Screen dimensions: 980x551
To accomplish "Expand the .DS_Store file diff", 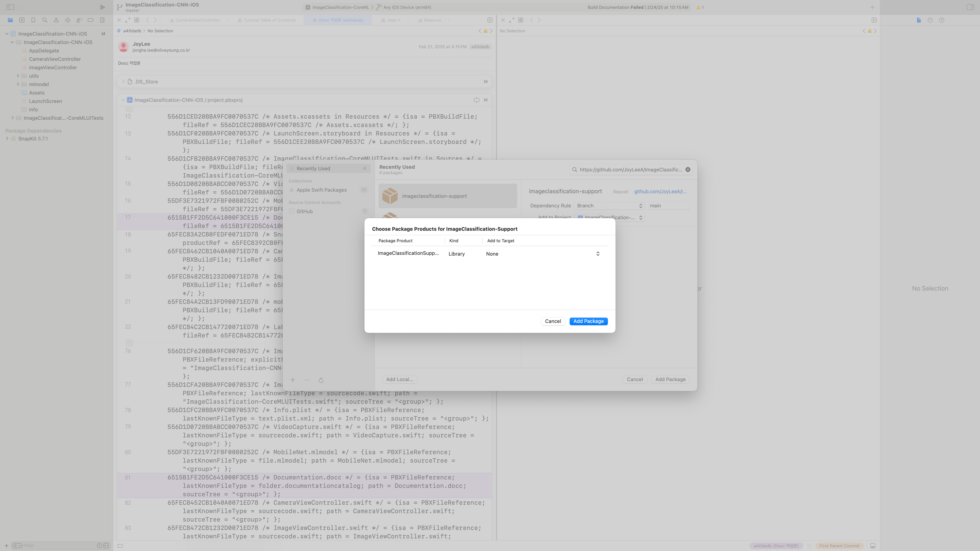I will click(x=123, y=82).
